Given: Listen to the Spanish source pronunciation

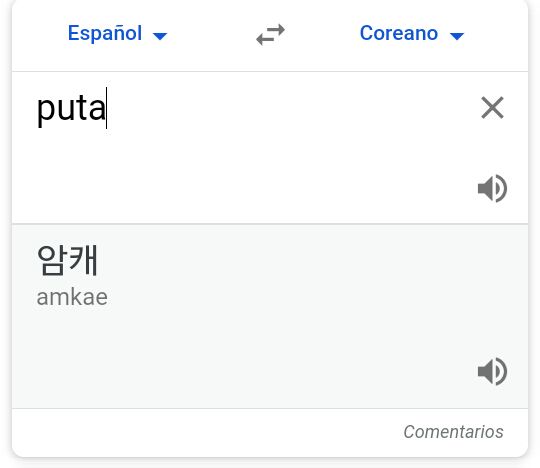Looking at the screenshot, I should pos(492,188).
